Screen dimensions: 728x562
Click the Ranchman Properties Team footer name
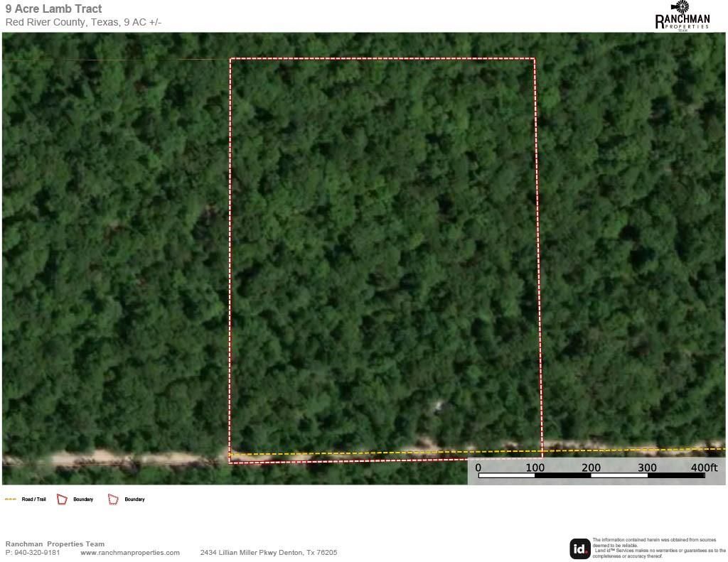point(55,544)
